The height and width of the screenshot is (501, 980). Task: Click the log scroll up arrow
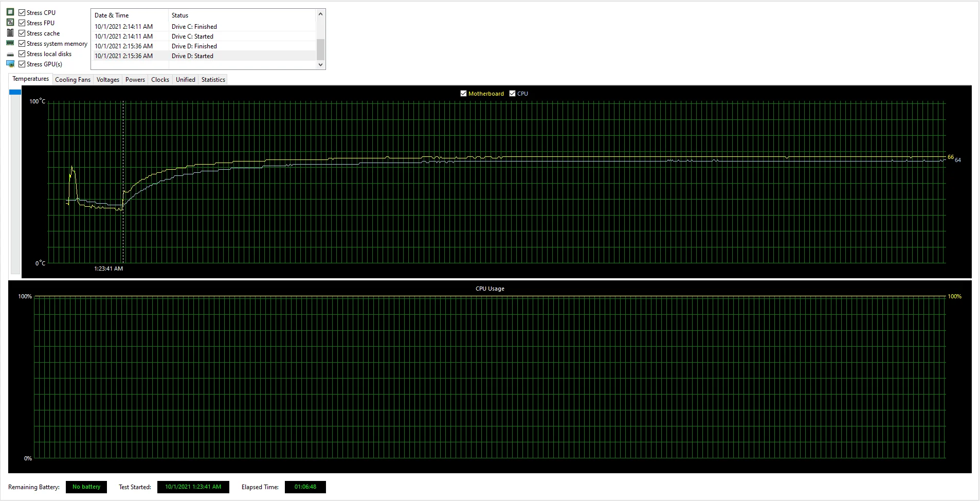(x=320, y=14)
